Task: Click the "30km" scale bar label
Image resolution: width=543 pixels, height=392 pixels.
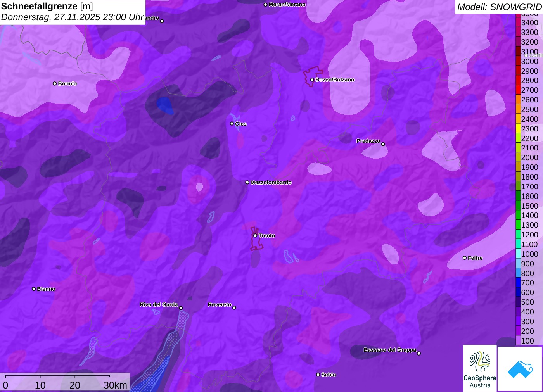Action: [115, 385]
